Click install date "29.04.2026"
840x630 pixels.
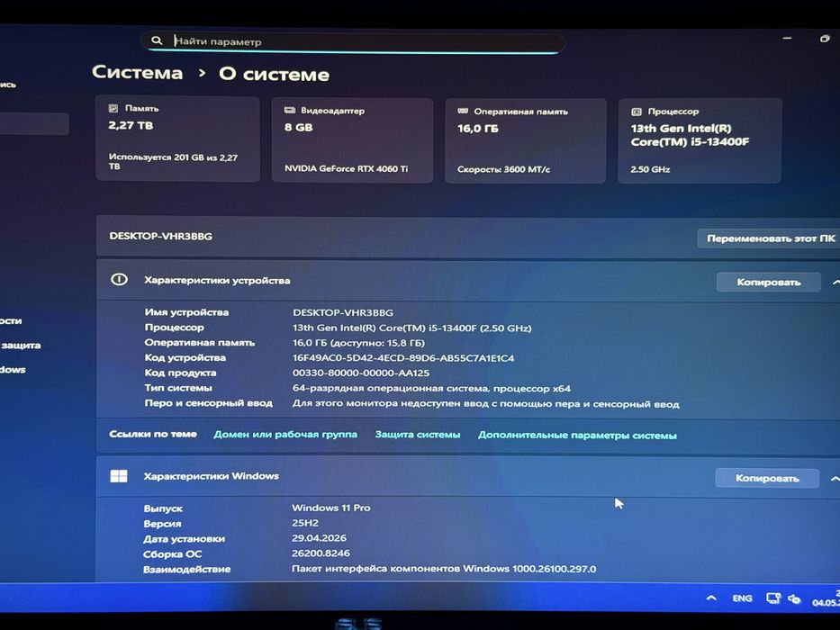click(x=319, y=538)
